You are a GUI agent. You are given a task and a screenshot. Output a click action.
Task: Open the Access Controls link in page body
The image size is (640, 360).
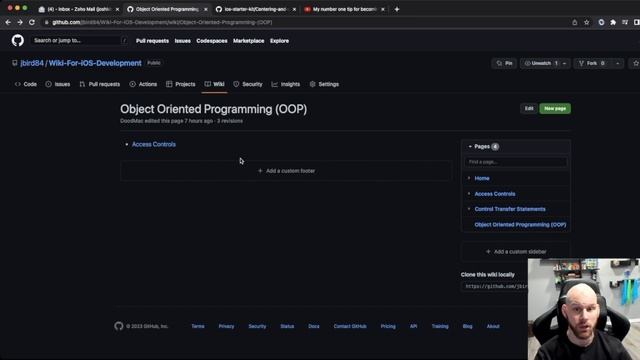pyautogui.click(x=154, y=144)
